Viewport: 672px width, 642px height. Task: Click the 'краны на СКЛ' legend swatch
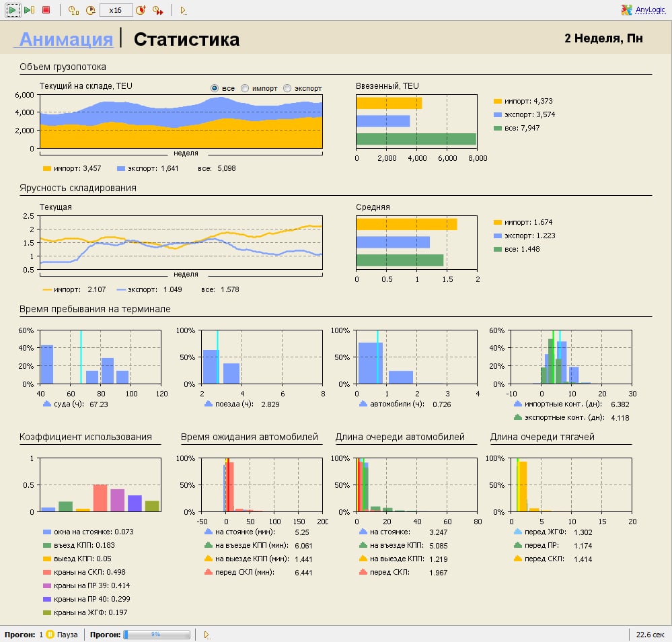click(x=46, y=572)
